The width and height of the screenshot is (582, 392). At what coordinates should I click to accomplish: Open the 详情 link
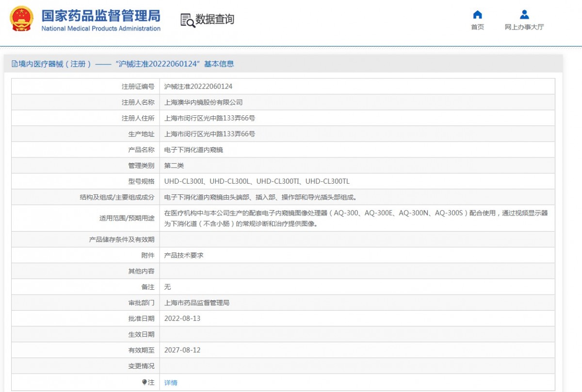171,383
